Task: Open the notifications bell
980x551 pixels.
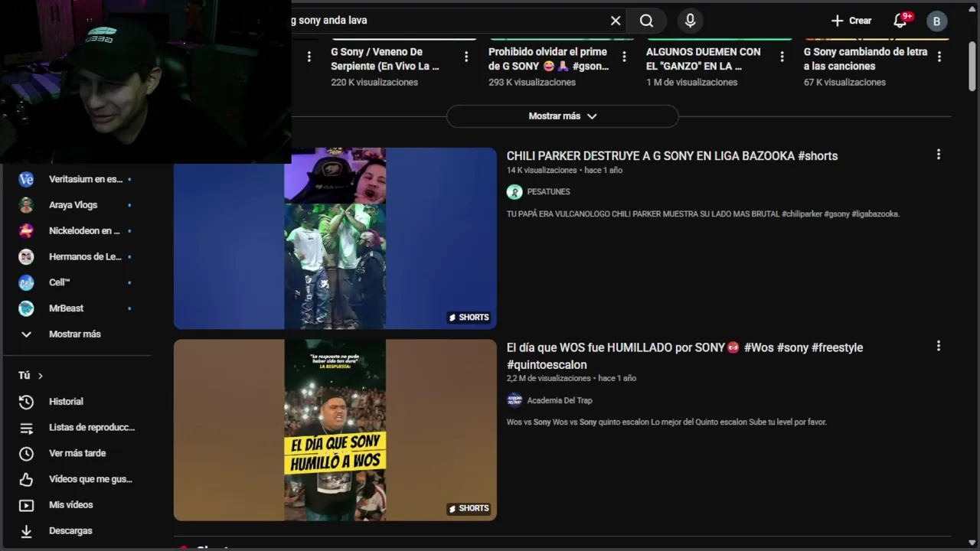Action: pos(901,21)
